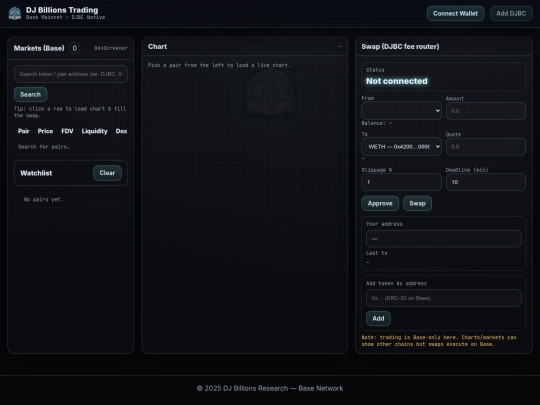This screenshot has height=405, width=540.
Task: Click the Markets (Base) heading
Action: point(39,48)
